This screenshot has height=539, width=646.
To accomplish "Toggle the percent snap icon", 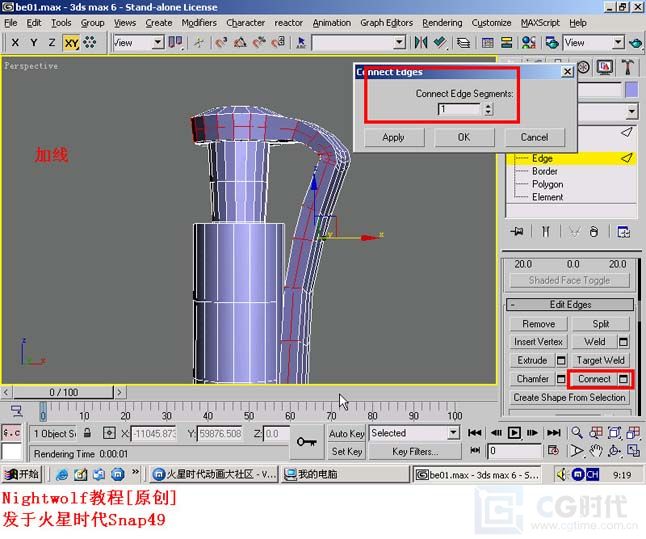I will (259, 42).
